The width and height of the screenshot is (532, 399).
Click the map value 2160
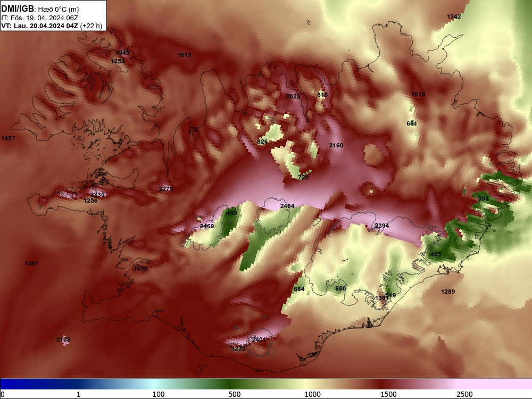[336, 145]
